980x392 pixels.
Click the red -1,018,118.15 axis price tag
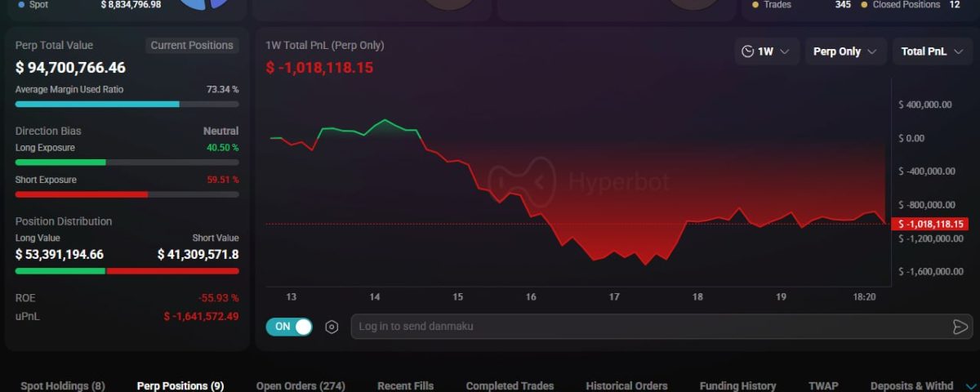click(x=932, y=224)
